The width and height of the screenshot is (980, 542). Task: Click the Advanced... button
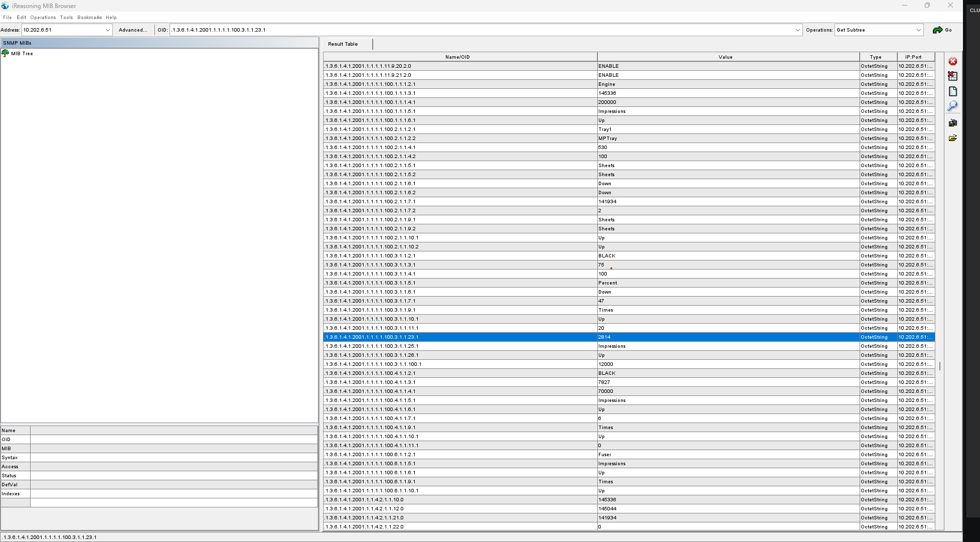point(133,30)
